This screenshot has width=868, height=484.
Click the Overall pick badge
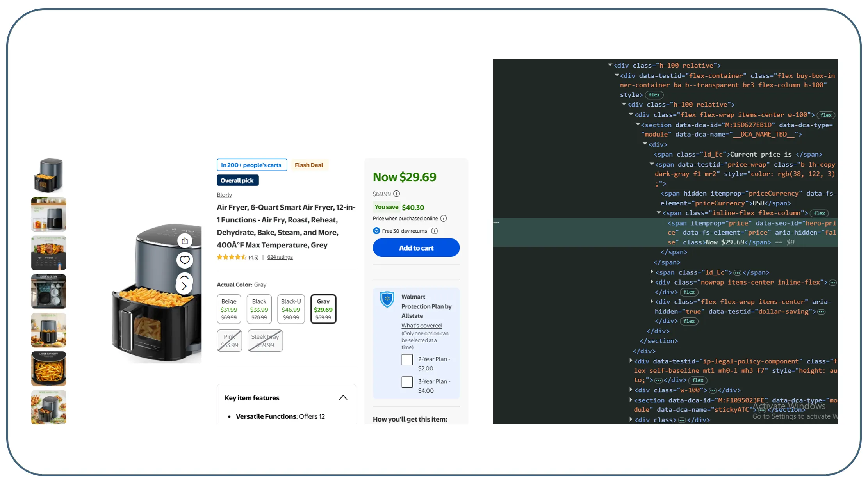point(237,180)
